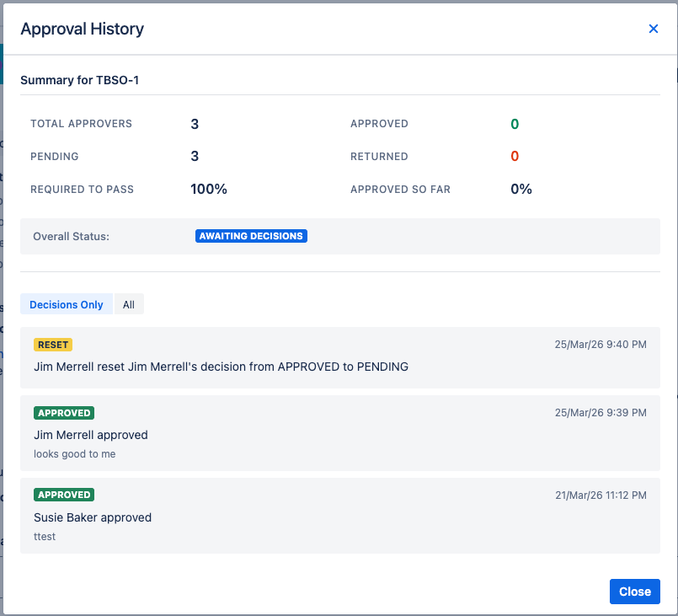Click the green APPROVED badge on Jim Merrell's entry
This screenshot has width=678, height=616.
coord(63,413)
